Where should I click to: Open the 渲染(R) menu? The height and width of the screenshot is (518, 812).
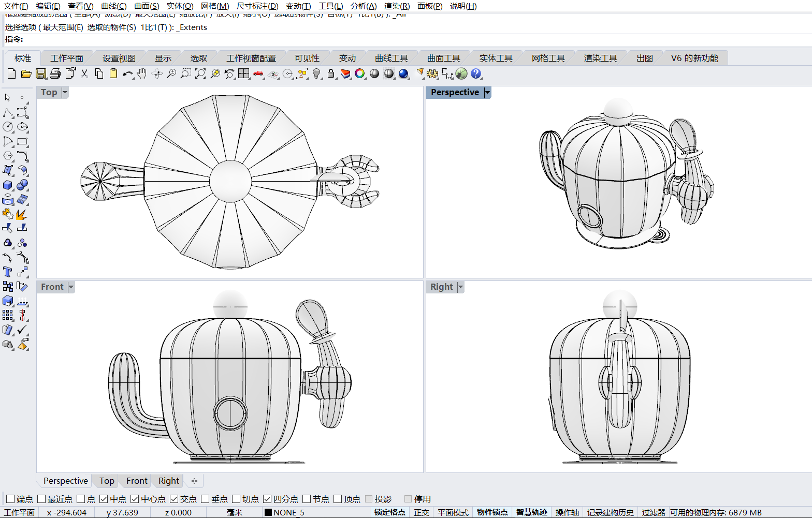point(397,6)
